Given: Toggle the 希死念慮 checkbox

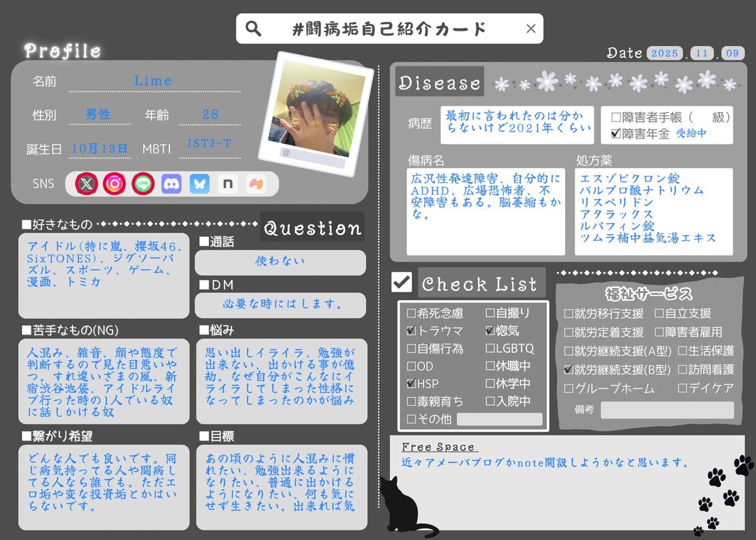Looking at the screenshot, I should (x=411, y=313).
